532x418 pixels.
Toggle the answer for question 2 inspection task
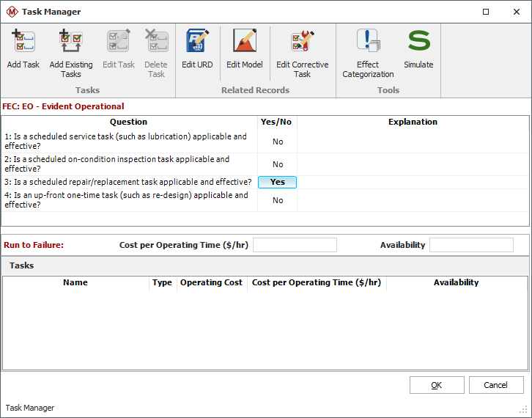(x=277, y=164)
